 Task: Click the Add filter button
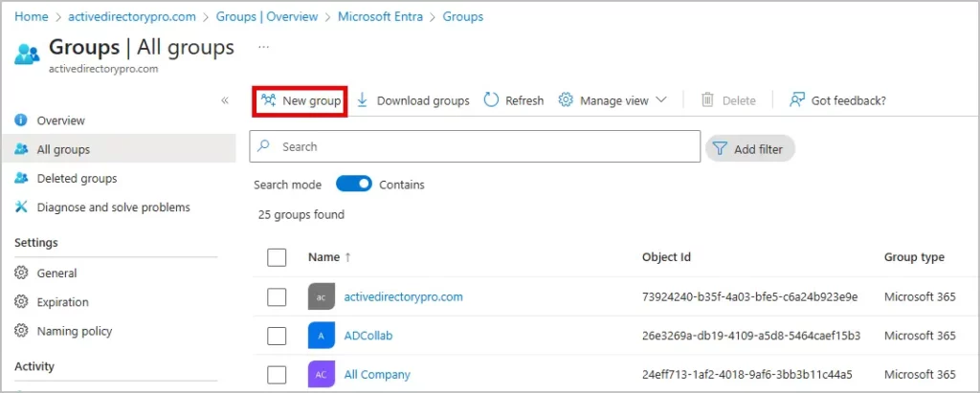tap(750, 149)
